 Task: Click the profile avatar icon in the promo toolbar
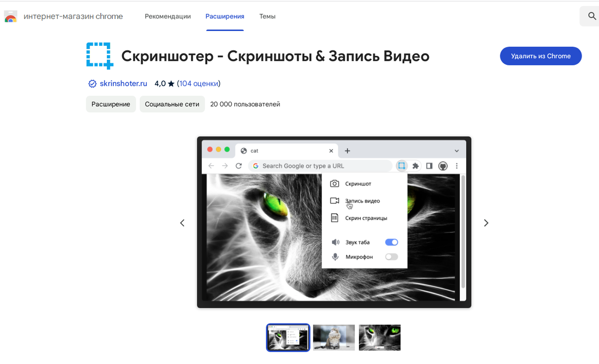tap(443, 166)
